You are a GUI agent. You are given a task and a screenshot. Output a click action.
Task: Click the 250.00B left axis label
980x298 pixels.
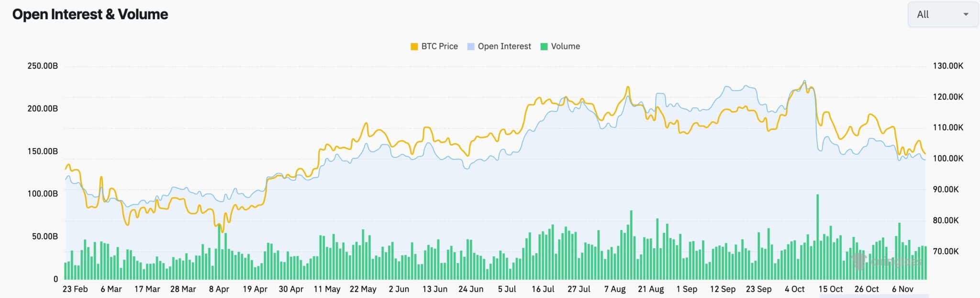pos(43,66)
